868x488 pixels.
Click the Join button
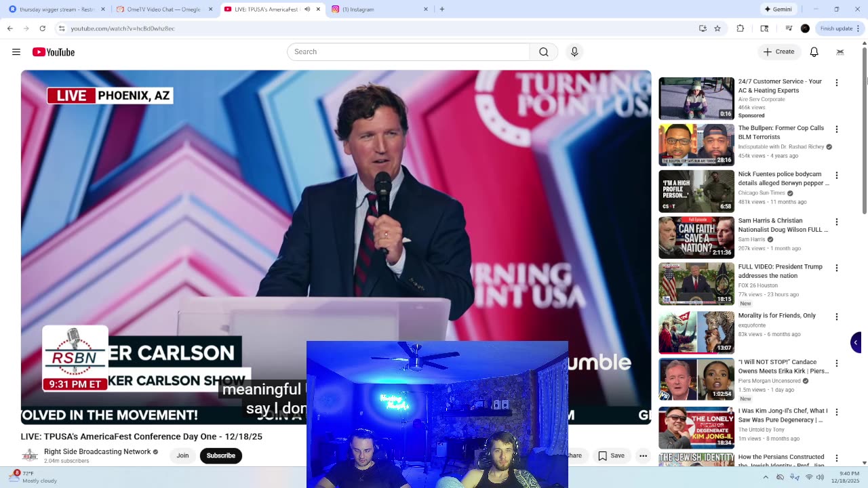[182, 455]
